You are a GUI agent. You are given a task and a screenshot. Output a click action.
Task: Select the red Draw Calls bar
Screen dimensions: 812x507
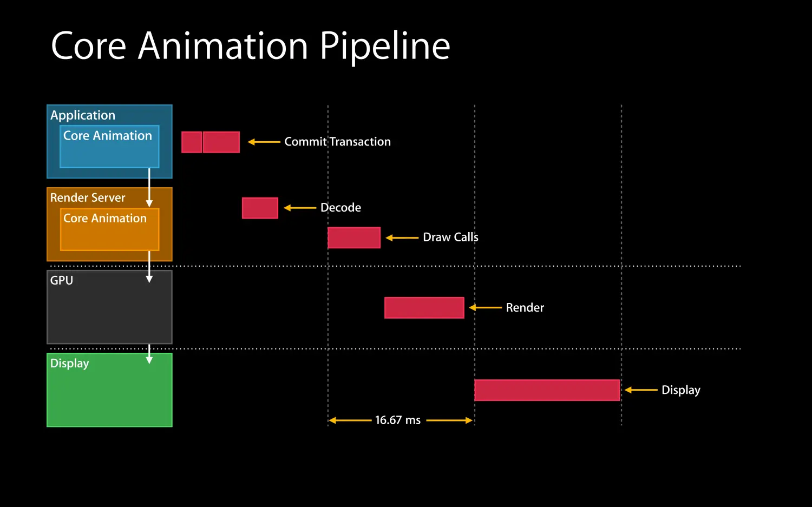coord(354,238)
